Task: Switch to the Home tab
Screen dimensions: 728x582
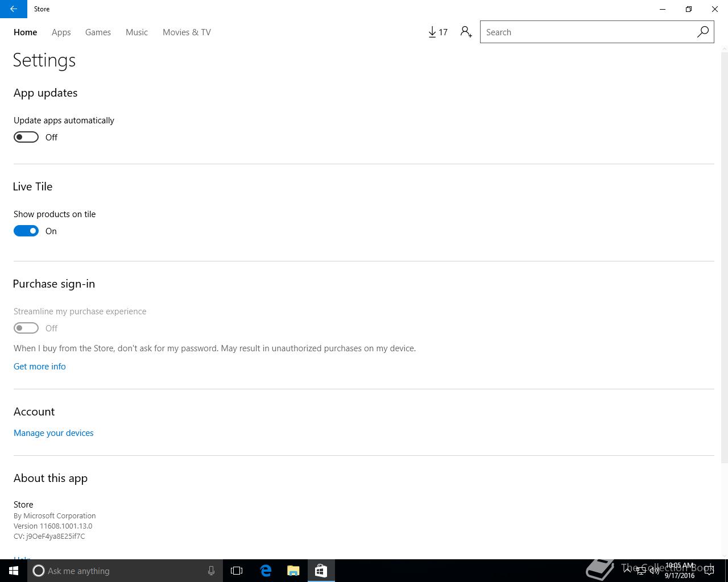Action: pos(26,32)
